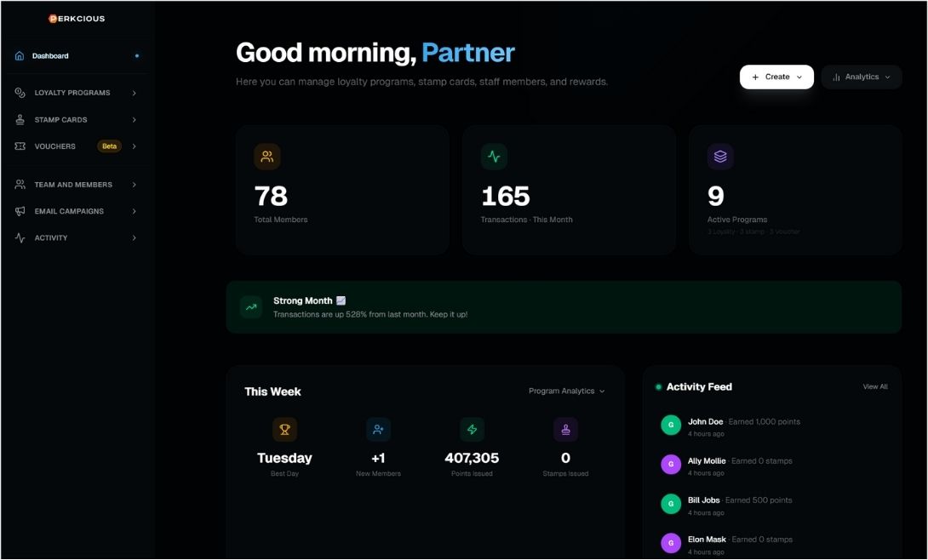928x560 pixels.
Task: Click the Vouchers ticket icon
Action: 19,146
